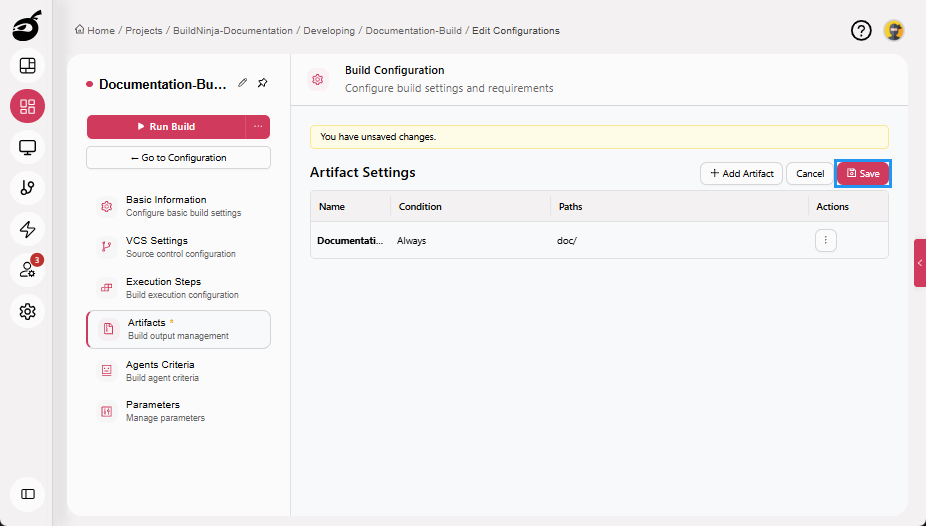
Task: Open BuildNinja-Documentation breadcrumb
Action: [x=233, y=30]
